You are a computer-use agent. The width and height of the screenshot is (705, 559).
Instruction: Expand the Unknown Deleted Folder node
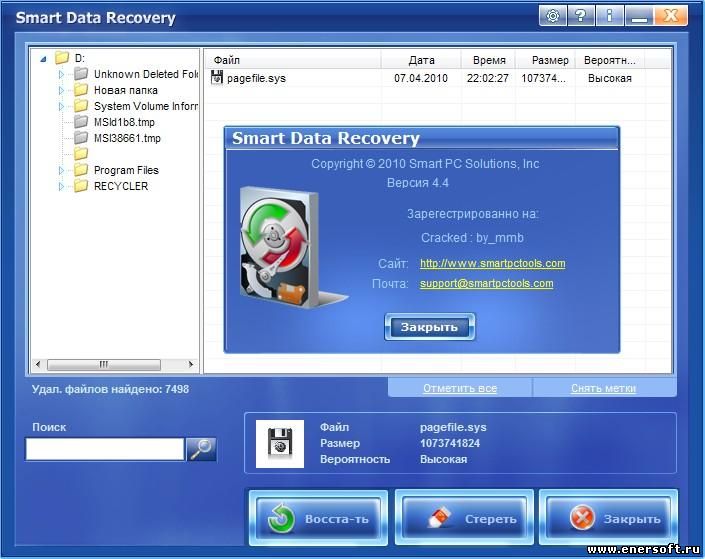click(x=61, y=74)
